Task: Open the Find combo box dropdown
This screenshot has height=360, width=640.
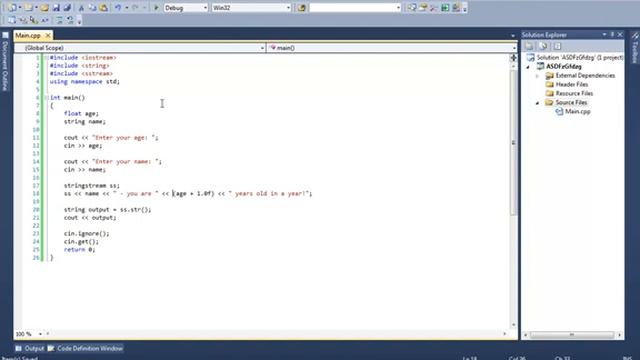Action: coord(398,8)
